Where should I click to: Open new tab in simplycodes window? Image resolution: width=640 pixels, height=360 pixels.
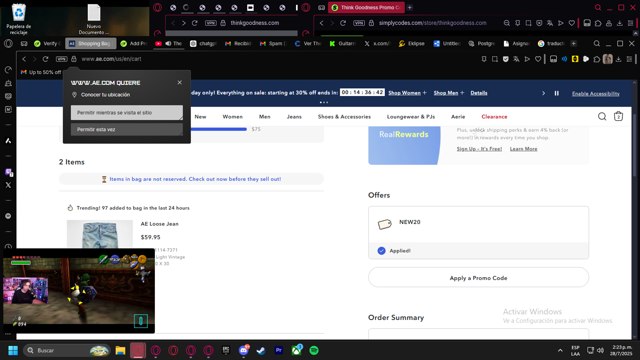click(410, 7)
